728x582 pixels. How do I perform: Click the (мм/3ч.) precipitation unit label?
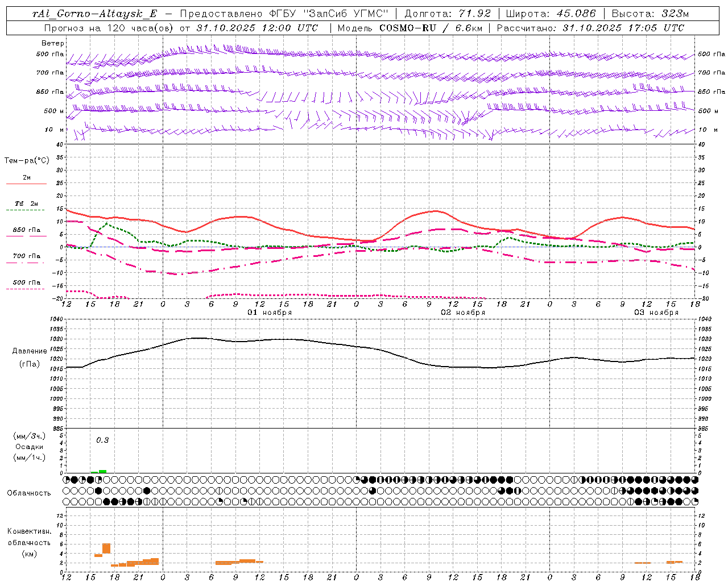30,436
